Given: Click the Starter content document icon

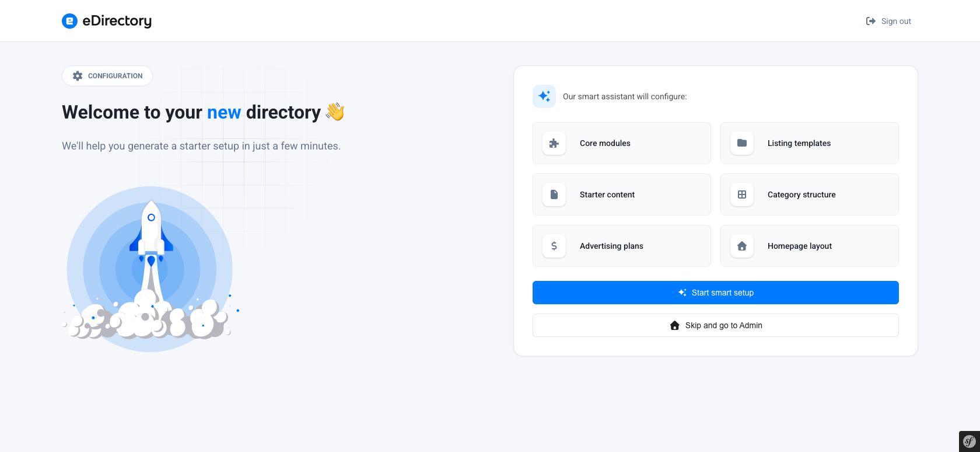Looking at the screenshot, I should [554, 194].
